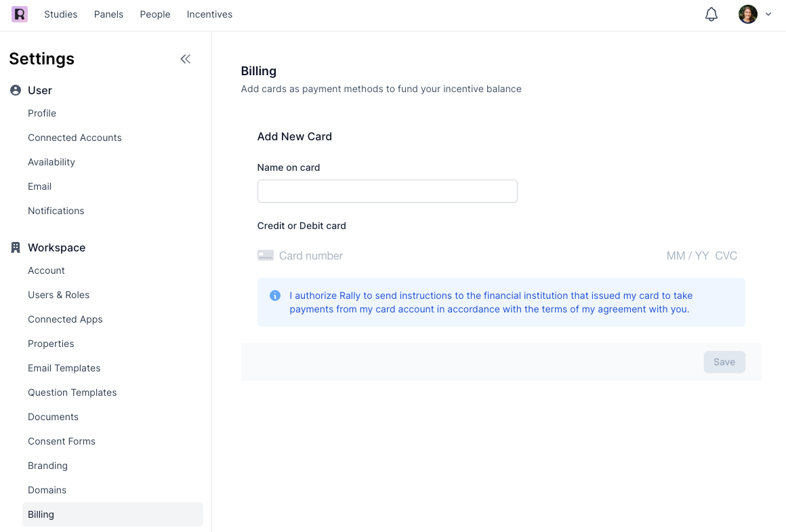Navigate to Email Templates
Viewport: 786px width, 532px height.
(x=64, y=368)
